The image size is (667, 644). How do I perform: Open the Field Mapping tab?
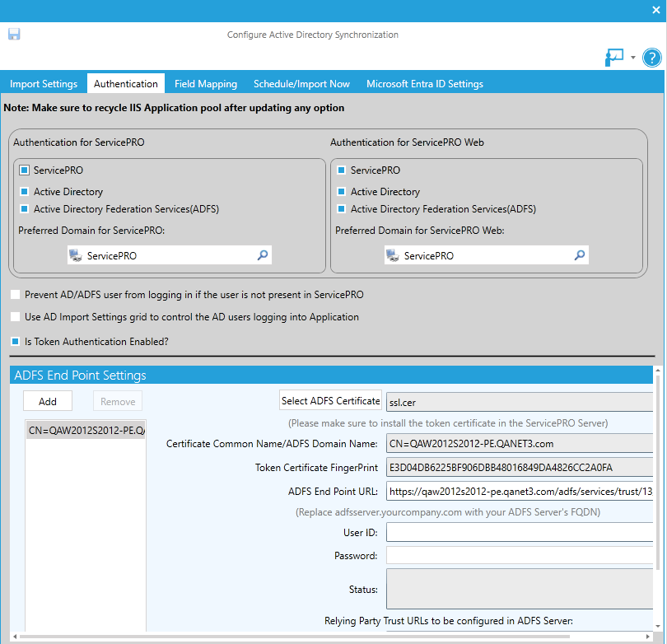pyautogui.click(x=206, y=84)
